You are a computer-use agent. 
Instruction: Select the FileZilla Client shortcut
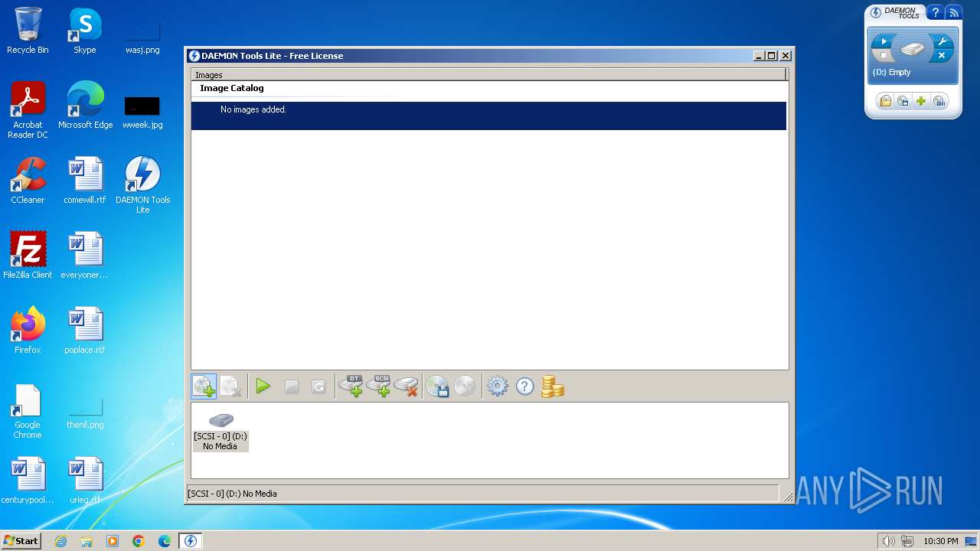click(28, 256)
